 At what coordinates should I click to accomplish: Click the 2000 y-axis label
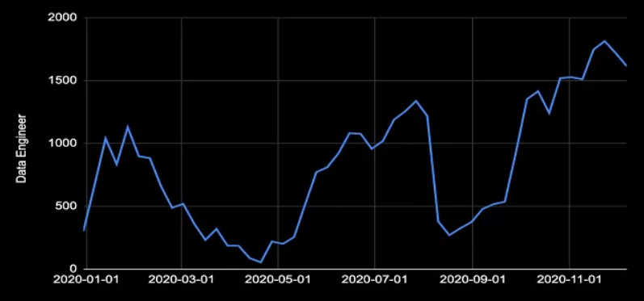(x=62, y=18)
